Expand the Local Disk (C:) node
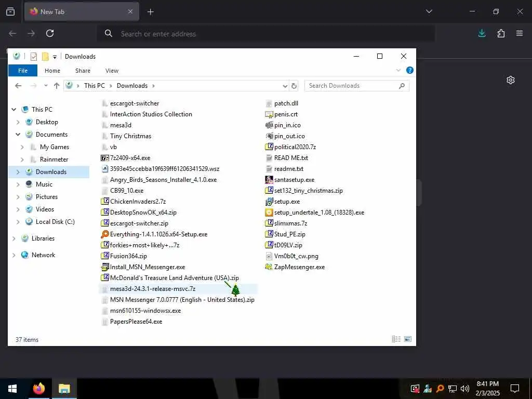Image resolution: width=532 pixels, height=399 pixels. click(x=18, y=222)
